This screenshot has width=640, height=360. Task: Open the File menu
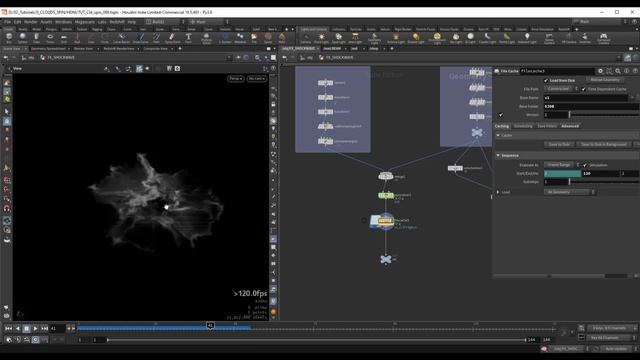click(x=7, y=22)
